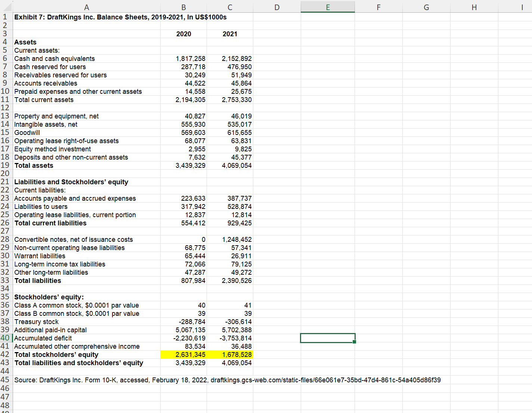Image resolution: width=532 pixels, height=413 pixels.
Task: Click Total current assets 2,753,330 value
Action: click(236, 100)
